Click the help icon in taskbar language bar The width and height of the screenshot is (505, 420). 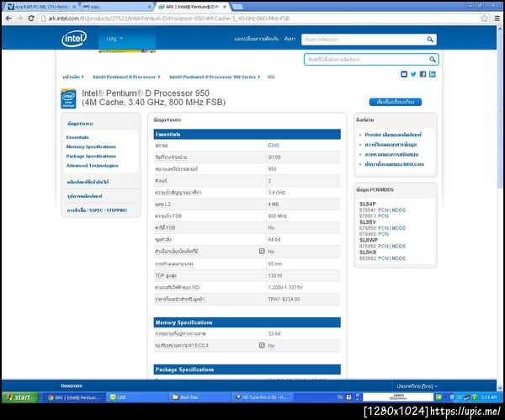point(348,397)
